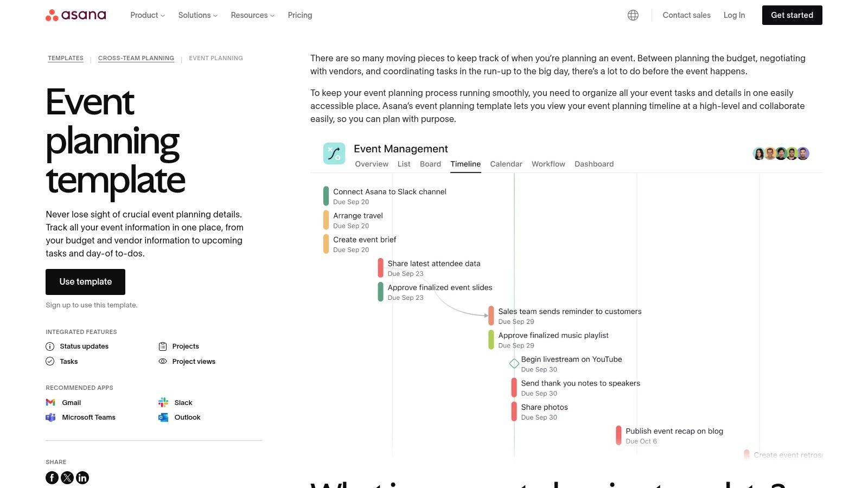This screenshot has height=488, width=868.
Task: Select the Microsoft Teams app icon
Action: tap(50, 417)
